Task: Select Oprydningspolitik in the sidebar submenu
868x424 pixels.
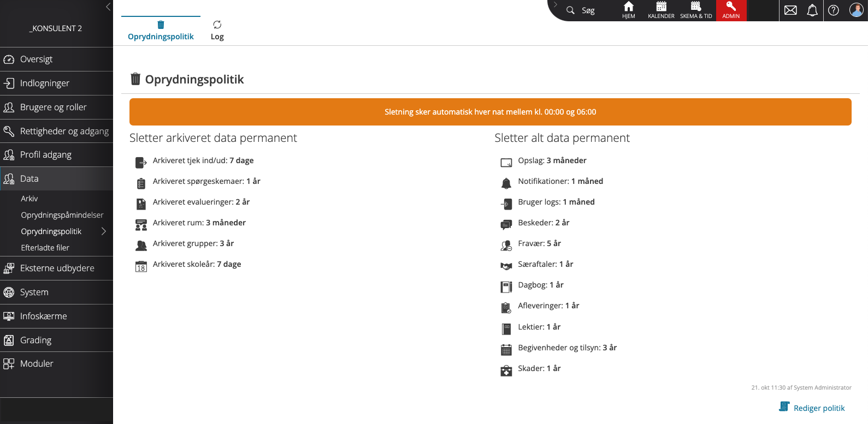Action: pos(51,231)
